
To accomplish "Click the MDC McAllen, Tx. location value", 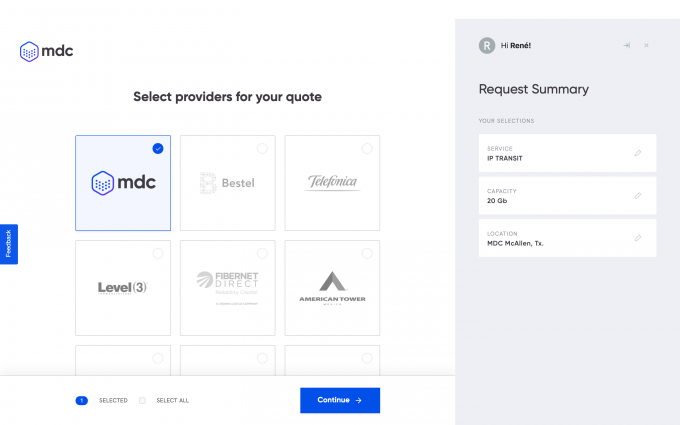I will click(515, 243).
